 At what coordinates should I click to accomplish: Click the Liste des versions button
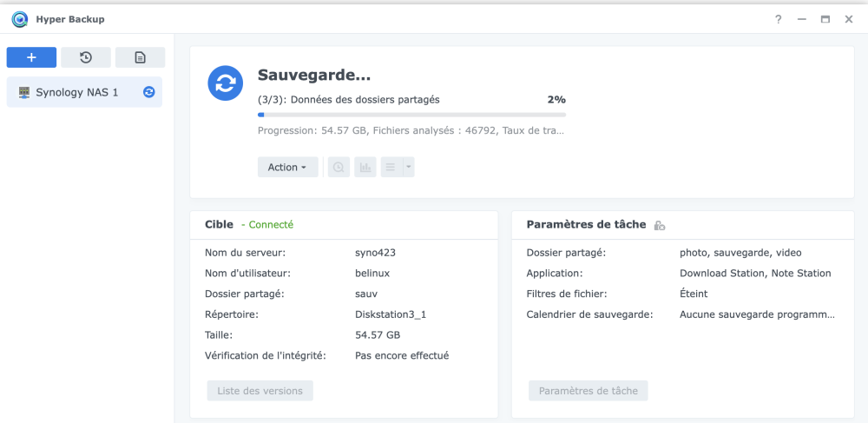(260, 391)
